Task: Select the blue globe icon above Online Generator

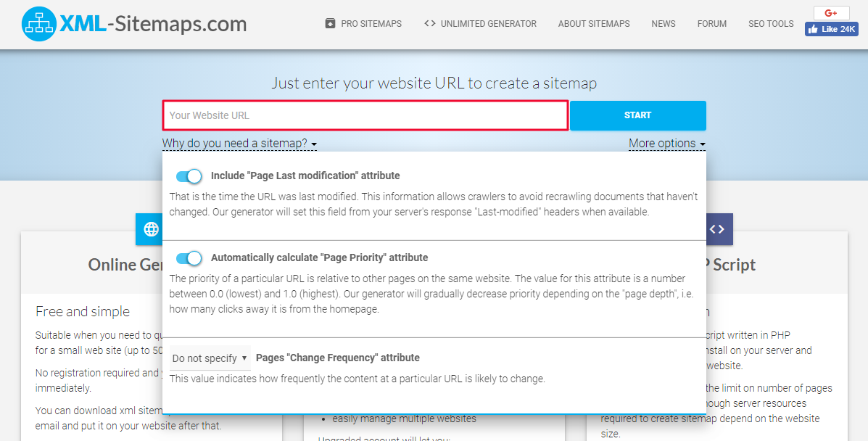Action: coord(150,229)
